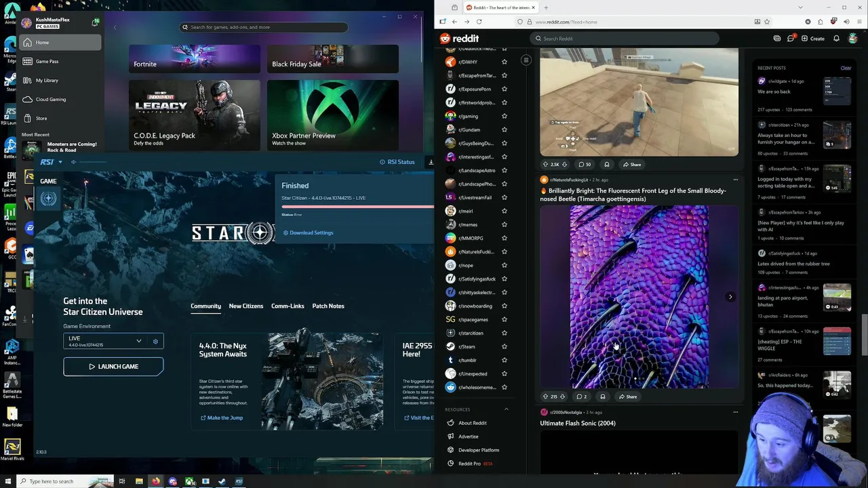Viewport: 868px width, 488px height.
Task: Toggle favorite star for r/nope
Action: click(x=504, y=265)
